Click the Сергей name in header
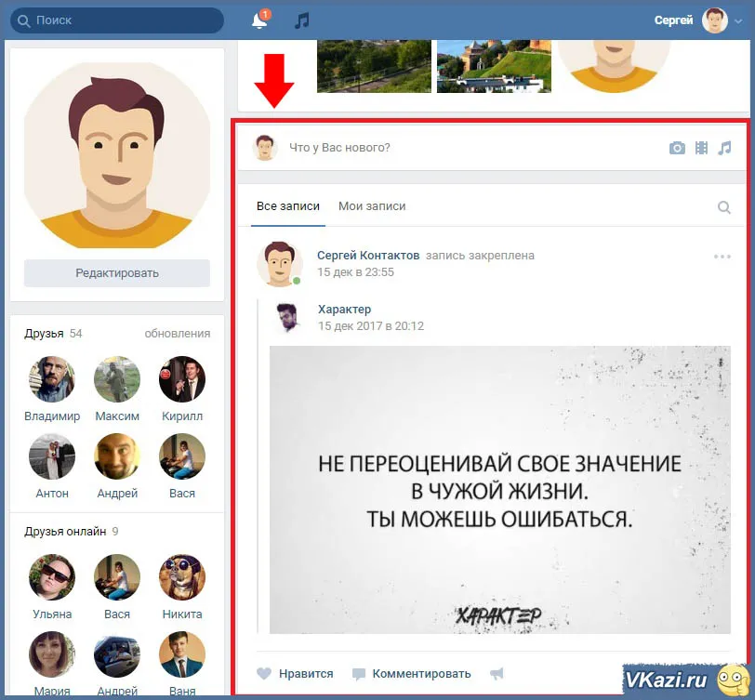Viewport: 755px width, 700px height. [x=673, y=20]
